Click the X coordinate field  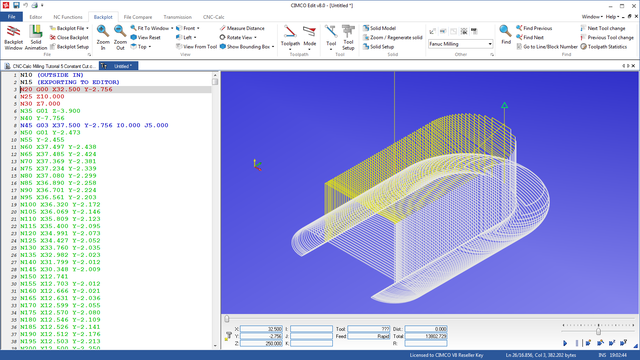coord(261,329)
